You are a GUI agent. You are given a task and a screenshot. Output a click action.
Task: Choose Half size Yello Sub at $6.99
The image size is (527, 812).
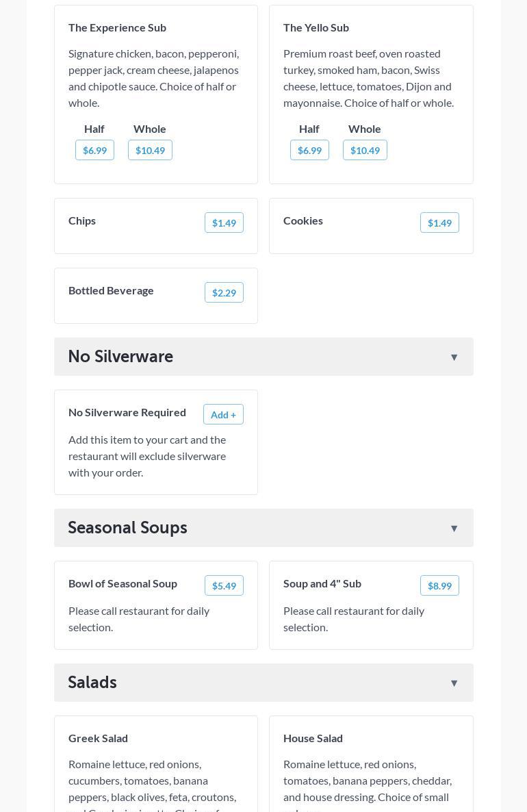309,150
